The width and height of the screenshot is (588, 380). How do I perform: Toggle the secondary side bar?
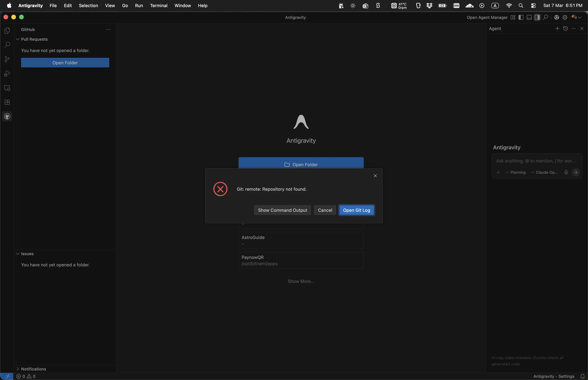pyautogui.click(x=537, y=17)
